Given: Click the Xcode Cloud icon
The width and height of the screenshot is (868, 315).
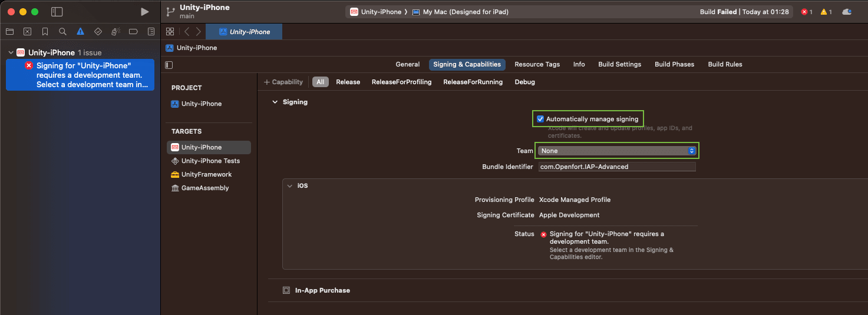Looking at the screenshot, I should point(847,12).
